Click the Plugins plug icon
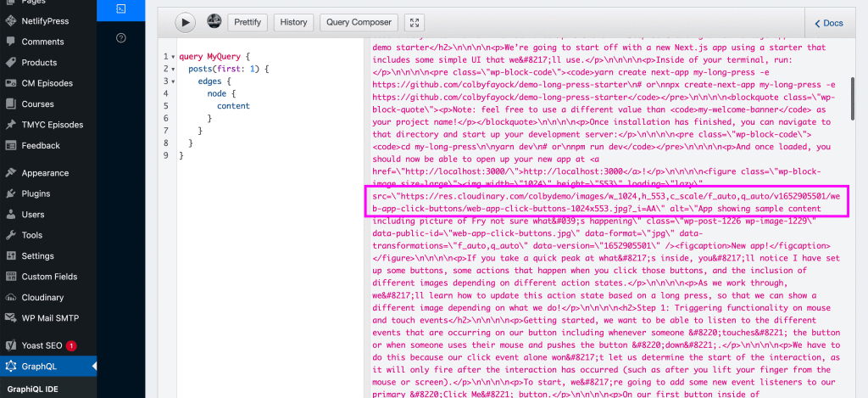868x398 pixels. [10, 193]
